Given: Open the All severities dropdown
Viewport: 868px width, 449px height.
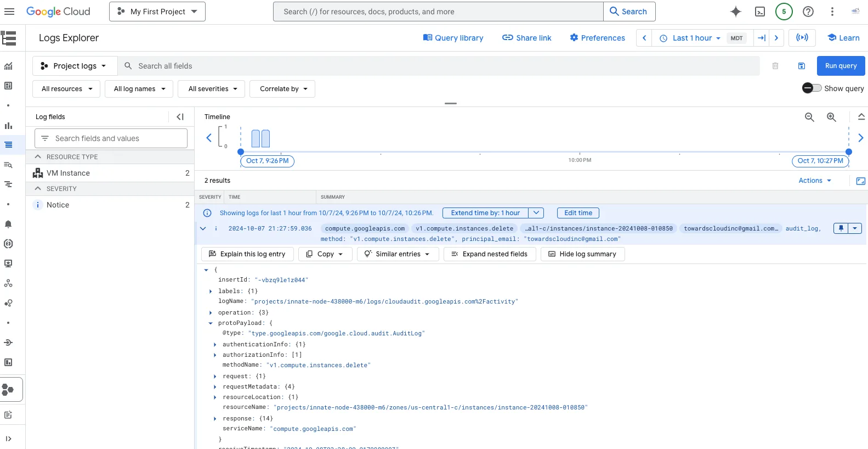Looking at the screenshot, I should coord(212,89).
